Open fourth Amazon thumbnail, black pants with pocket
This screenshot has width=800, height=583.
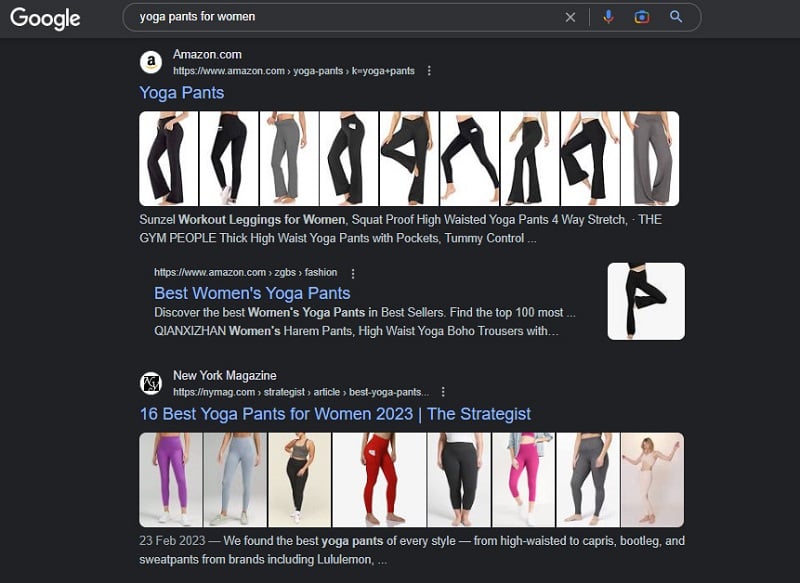click(x=349, y=159)
